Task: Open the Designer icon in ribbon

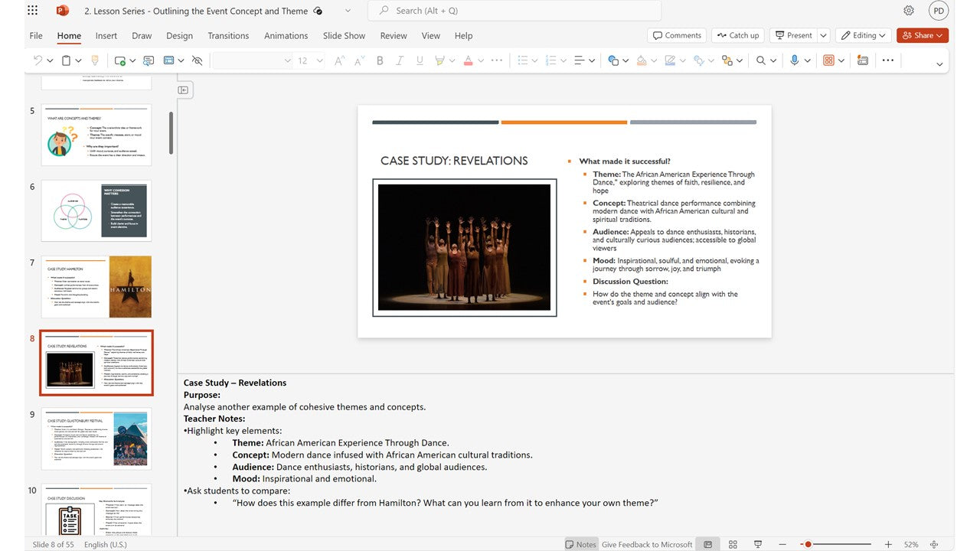Action: 863,60
